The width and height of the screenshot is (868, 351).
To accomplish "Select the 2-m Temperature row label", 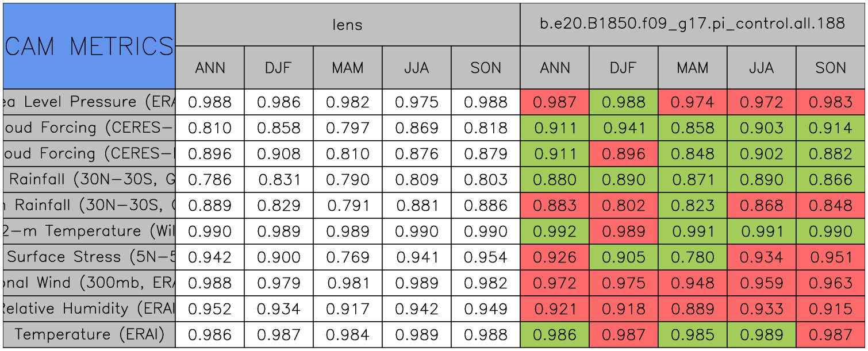I will 89,231.
